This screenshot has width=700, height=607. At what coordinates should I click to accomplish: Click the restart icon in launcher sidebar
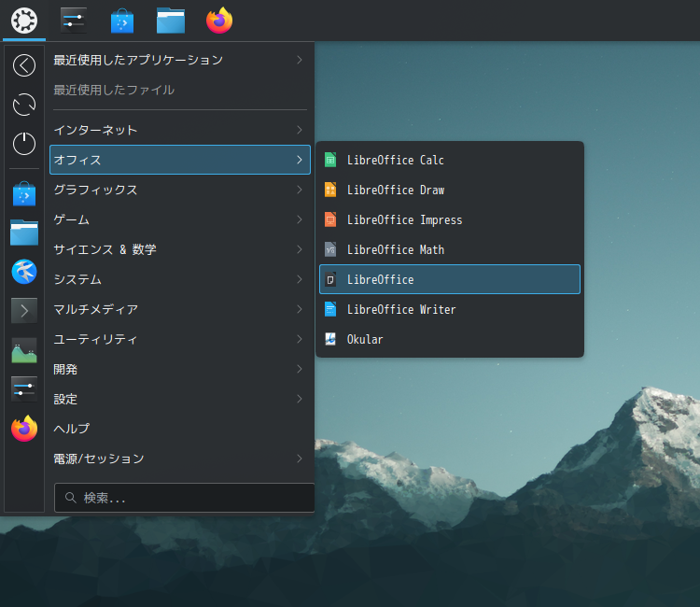[x=24, y=105]
